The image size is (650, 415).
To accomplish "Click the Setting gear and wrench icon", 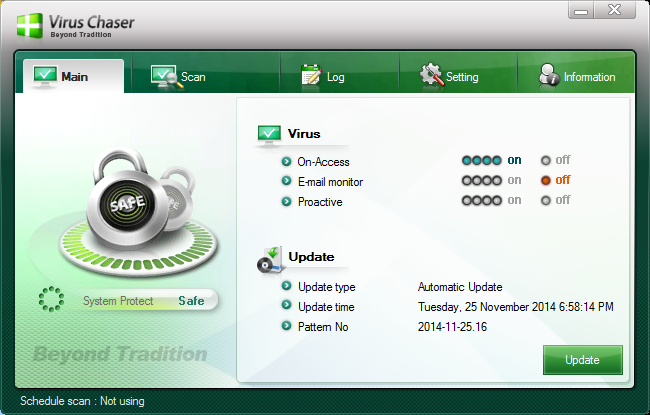I will coord(431,76).
